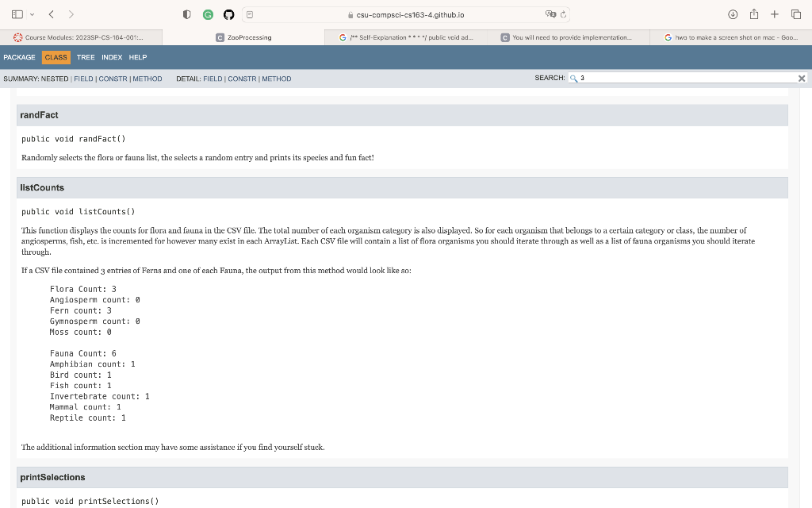Screen dimensions: 812x508
Task: Click the Grammarly extension icon
Action: pos(208,13)
